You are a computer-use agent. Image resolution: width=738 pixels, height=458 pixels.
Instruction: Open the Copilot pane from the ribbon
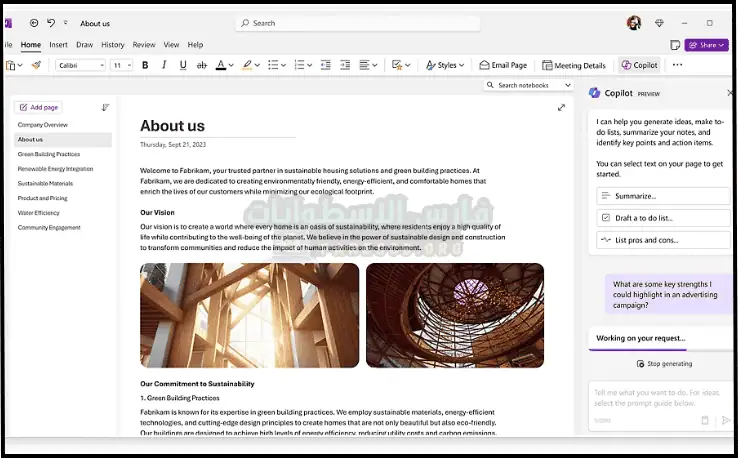(x=639, y=65)
